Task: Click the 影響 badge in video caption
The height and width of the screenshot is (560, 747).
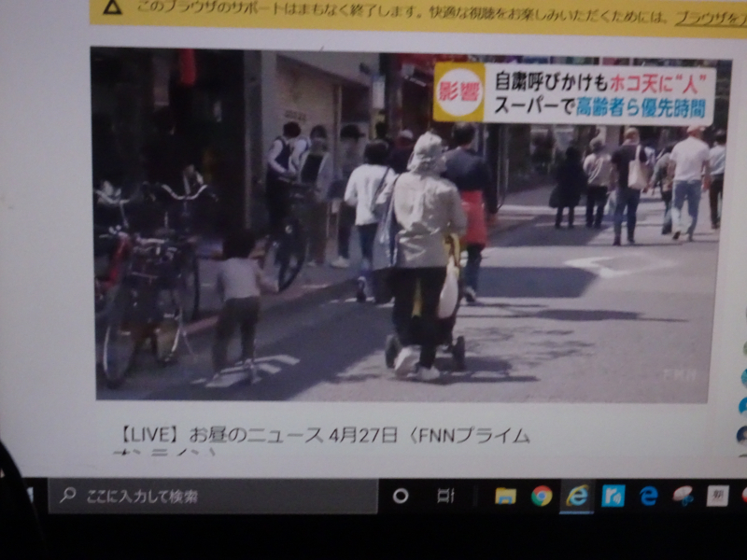Action: click(x=458, y=91)
